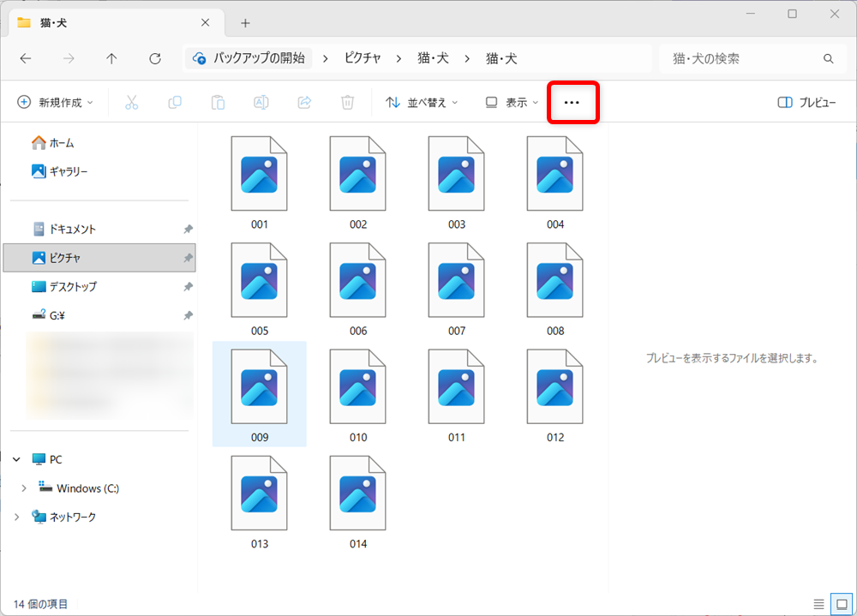Click the Copy icon
This screenshot has width=857, height=616.
[175, 102]
